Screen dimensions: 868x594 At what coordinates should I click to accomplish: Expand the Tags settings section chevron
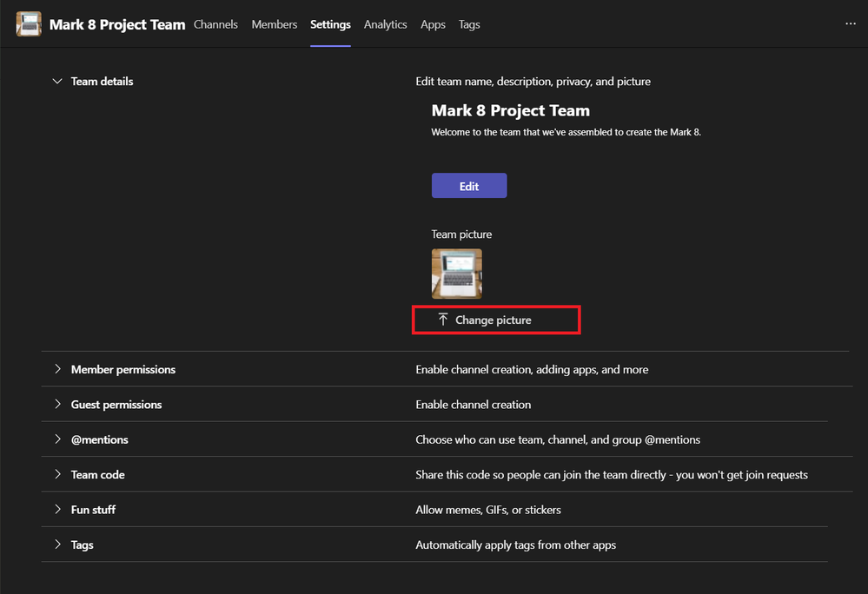(x=57, y=544)
